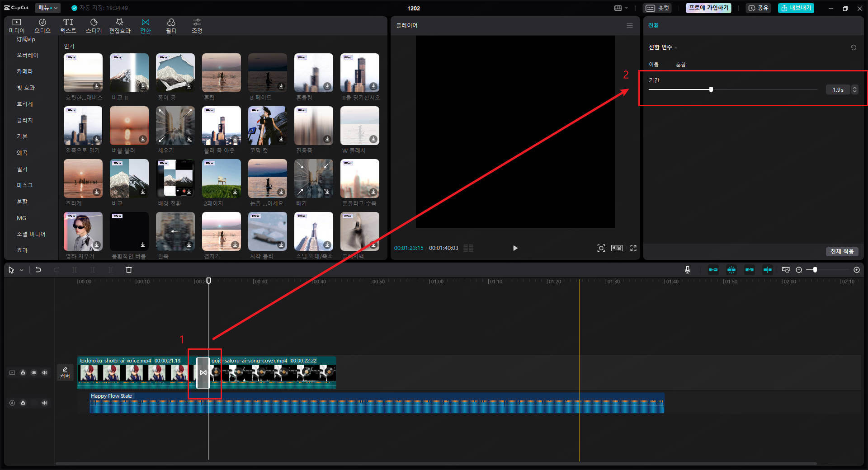
Task: Mute the Happy Flow State audio track
Action: pos(45,403)
